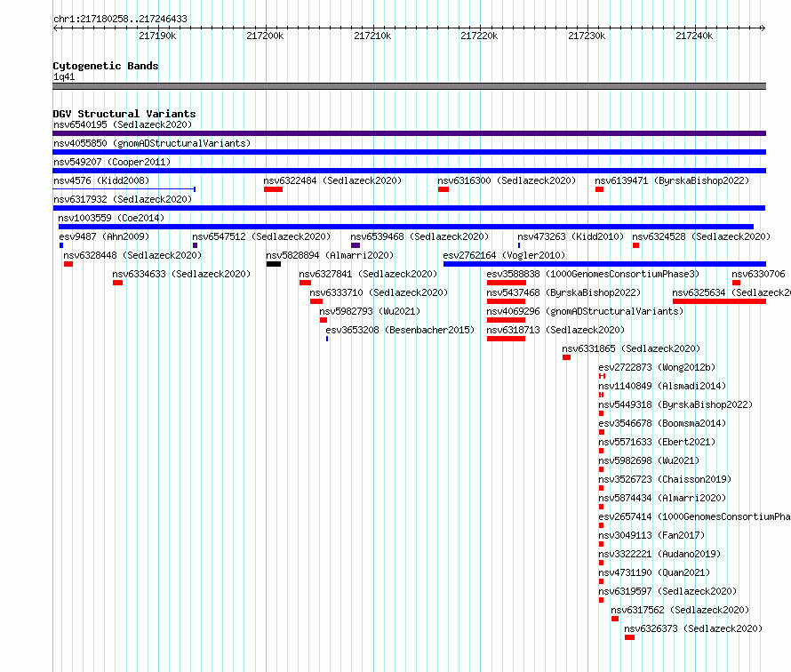Click nsv6539468 (Sedlazeck2020) label
791x672 pixels.
point(419,236)
